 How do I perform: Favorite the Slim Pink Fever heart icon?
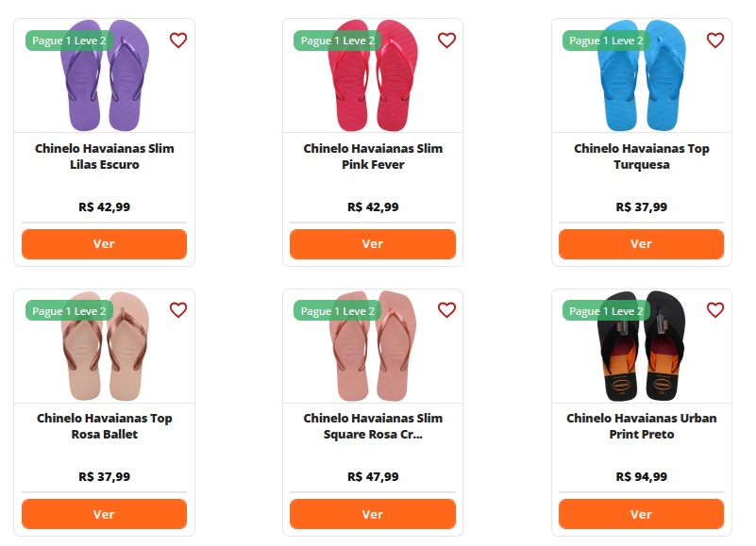(x=446, y=41)
